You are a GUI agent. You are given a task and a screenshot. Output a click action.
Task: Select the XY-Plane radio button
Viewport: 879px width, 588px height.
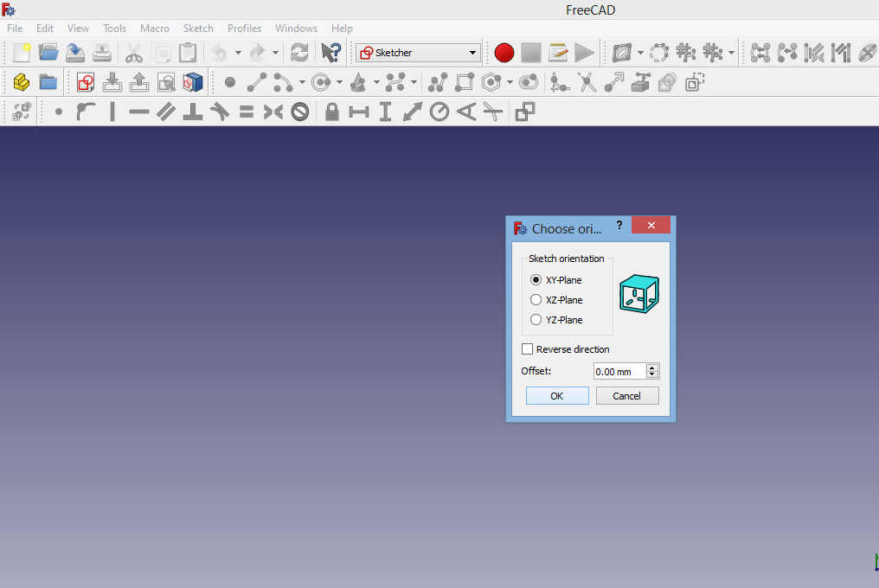536,279
